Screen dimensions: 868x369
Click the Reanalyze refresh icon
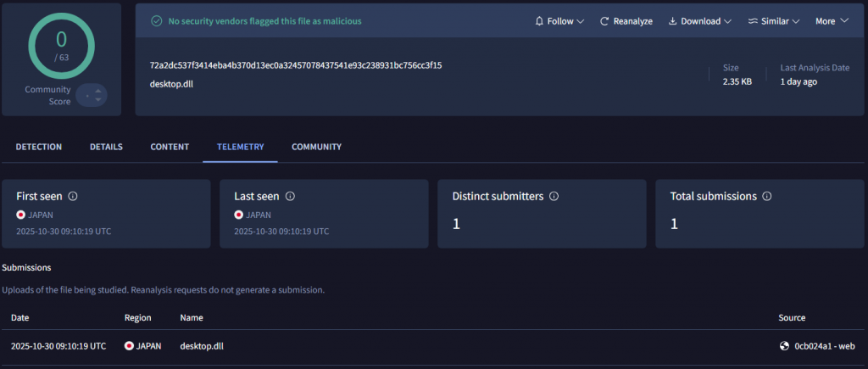(604, 21)
